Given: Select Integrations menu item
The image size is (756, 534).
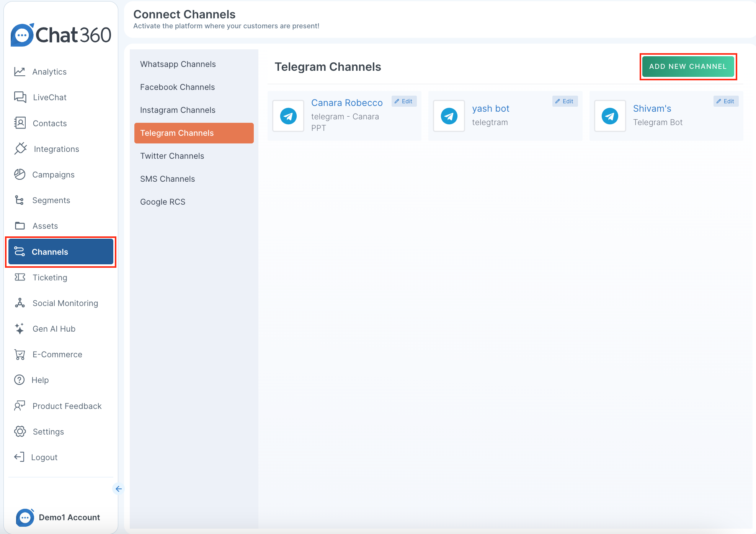Looking at the screenshot, I should tap(61, 149).
